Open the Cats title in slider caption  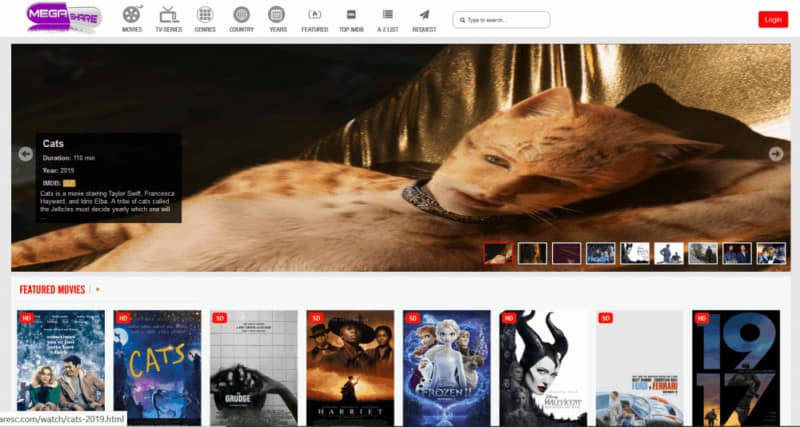pos(53,144)
